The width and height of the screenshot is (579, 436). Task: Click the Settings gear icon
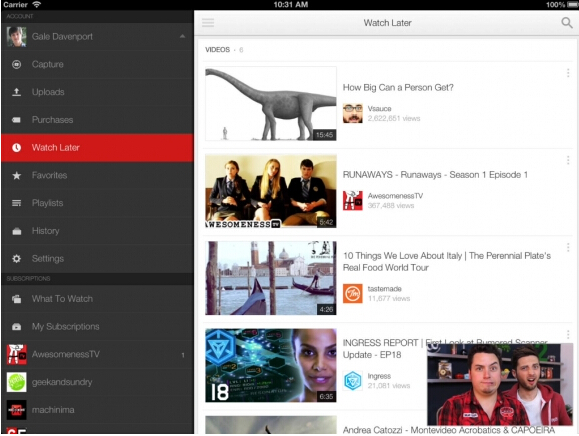point(16,259)
